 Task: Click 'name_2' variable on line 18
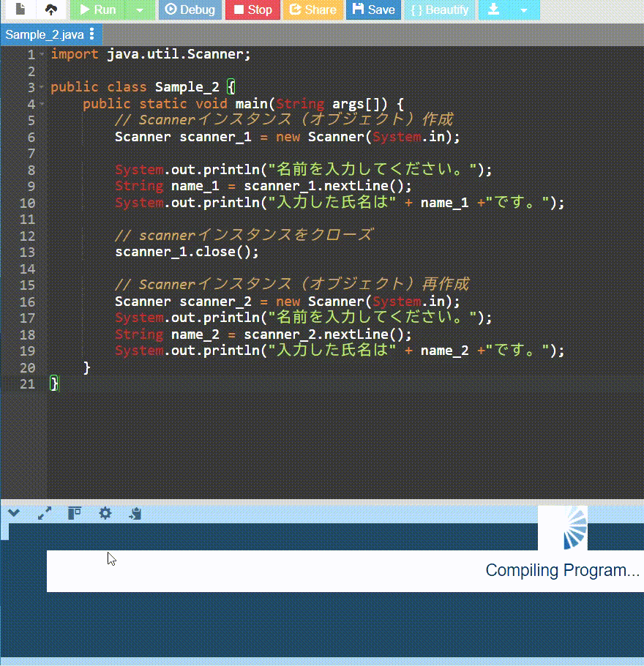(x=195, y=334)
